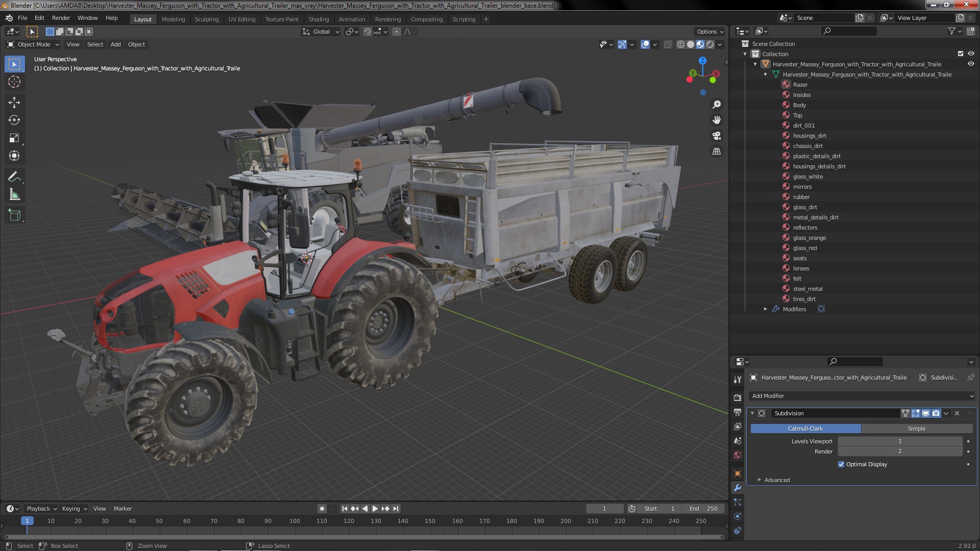The height and width of the screenshot is (551, 980).
Task: Activate the Transform tool
Action: [14, 156]
